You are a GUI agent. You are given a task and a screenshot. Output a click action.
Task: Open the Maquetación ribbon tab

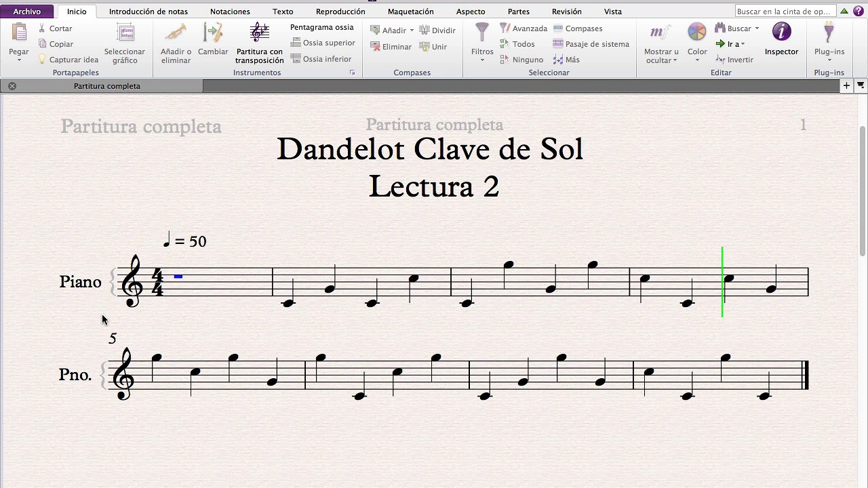pos(410,12)
